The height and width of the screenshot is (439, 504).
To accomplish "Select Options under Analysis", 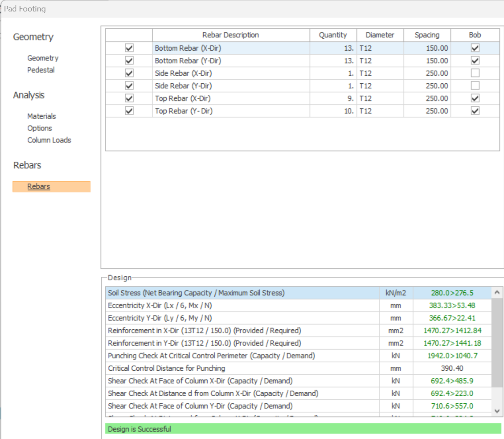I will 40,128.
